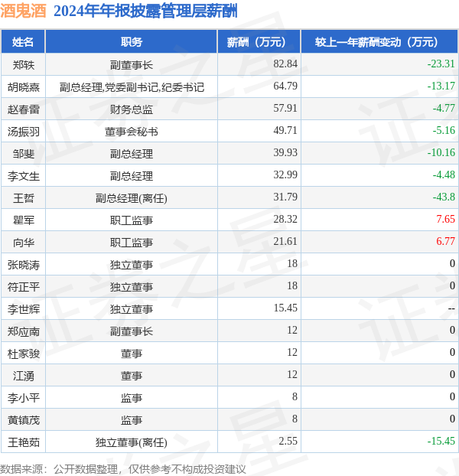Viewport: 459px width, 476px height.
Task: Click 瞿军's 职工监事 position cell
Action: 132,220
